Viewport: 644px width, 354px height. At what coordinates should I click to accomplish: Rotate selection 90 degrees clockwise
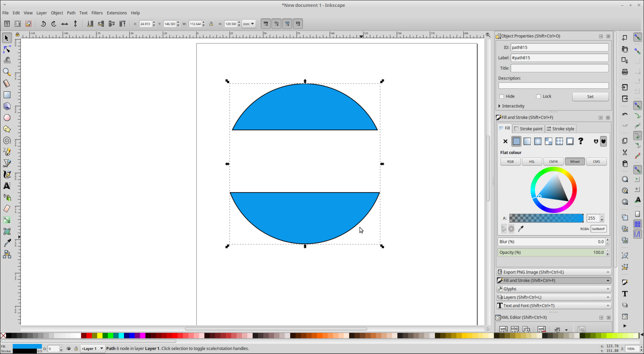tap(54, 24)
